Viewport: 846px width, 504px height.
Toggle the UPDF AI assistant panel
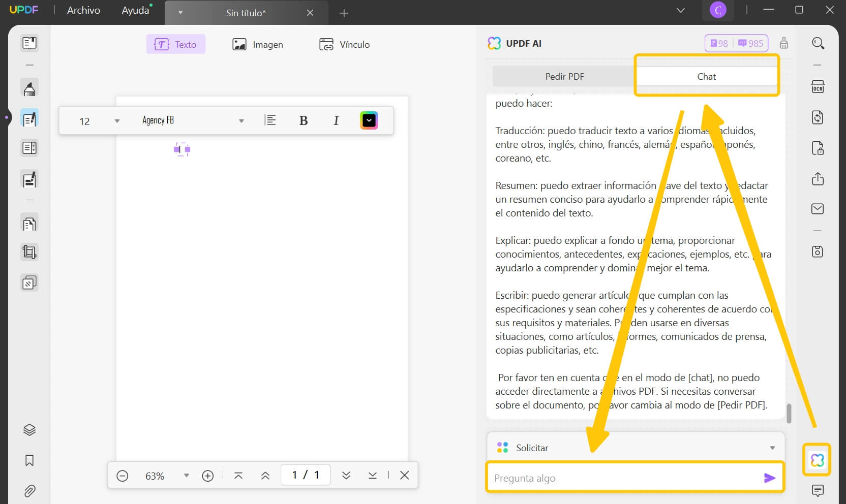[817, 460]
